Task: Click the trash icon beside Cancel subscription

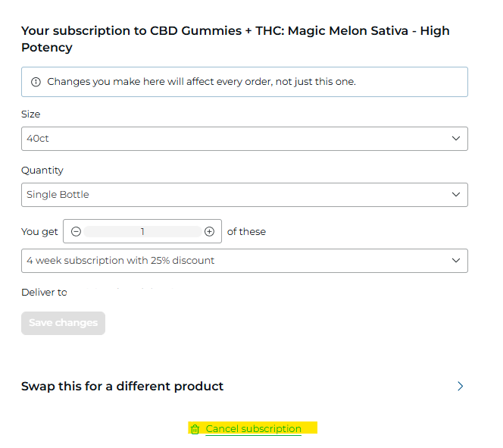Action: coord(195,429)
